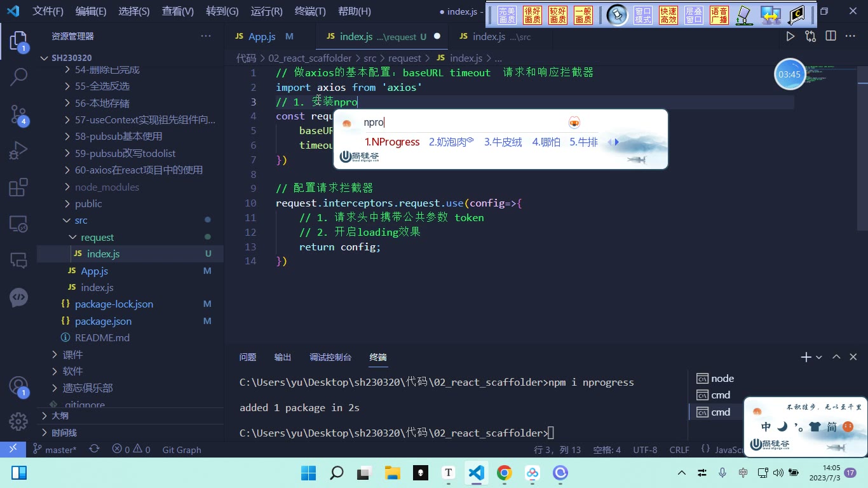This screenshot has width=868, height=488.
Task: Select 很好画质 quality option
Action: tap(532, 15)
